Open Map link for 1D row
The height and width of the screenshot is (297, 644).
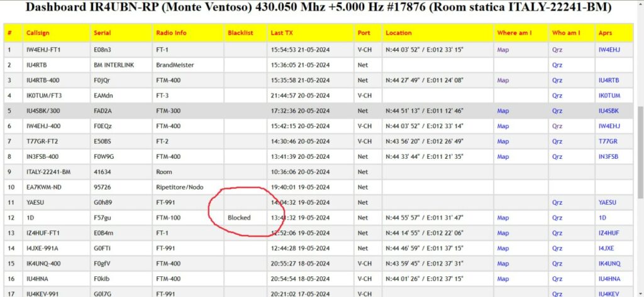(502, 217)
